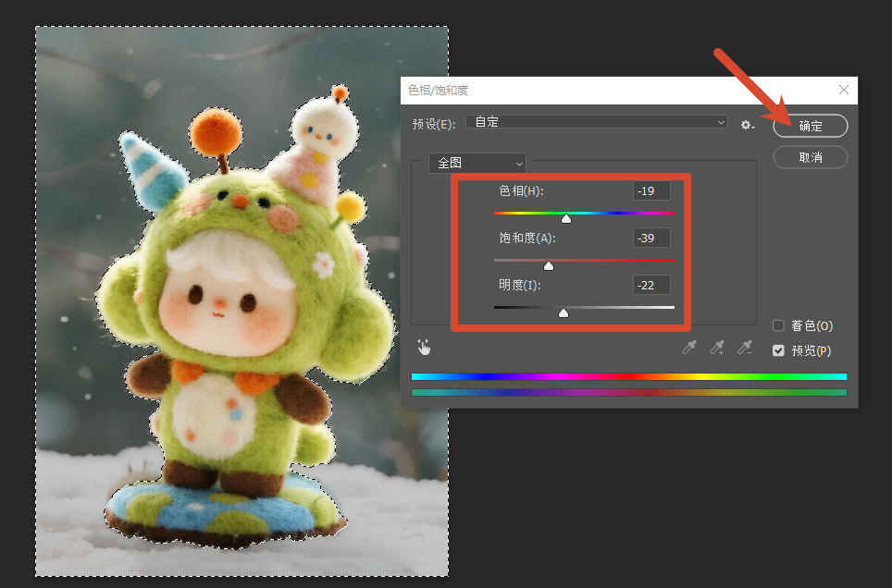Select the add-to-sample eyedropper
Viewport: 892px width, 588px height.
click(x=717, y=347)
